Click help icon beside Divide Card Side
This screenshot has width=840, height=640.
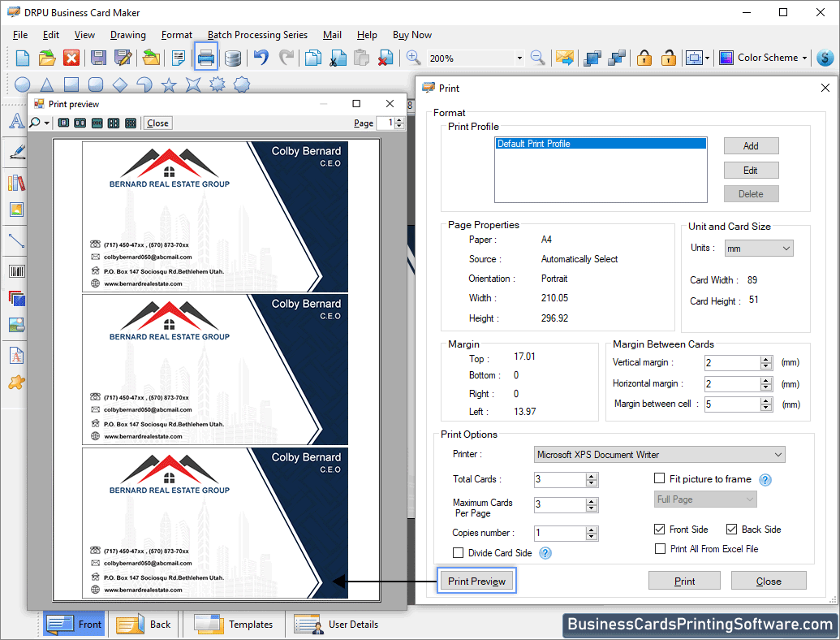coord(545,553)
